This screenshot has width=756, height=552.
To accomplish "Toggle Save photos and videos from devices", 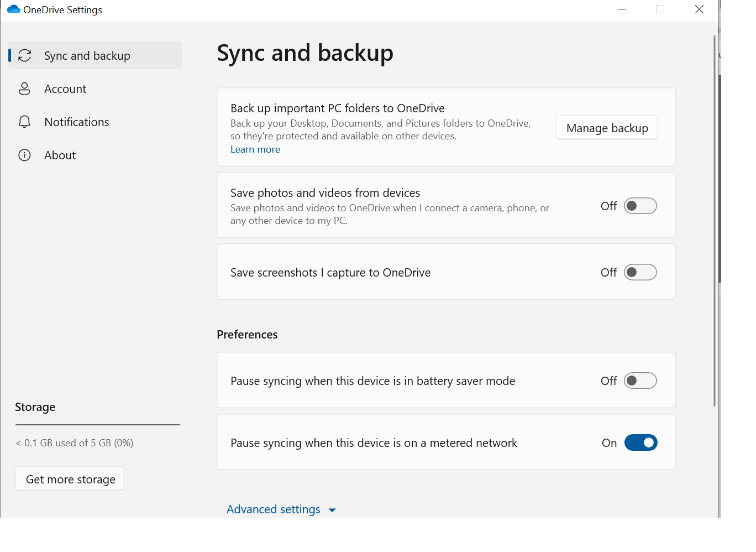I will (641, 206).
